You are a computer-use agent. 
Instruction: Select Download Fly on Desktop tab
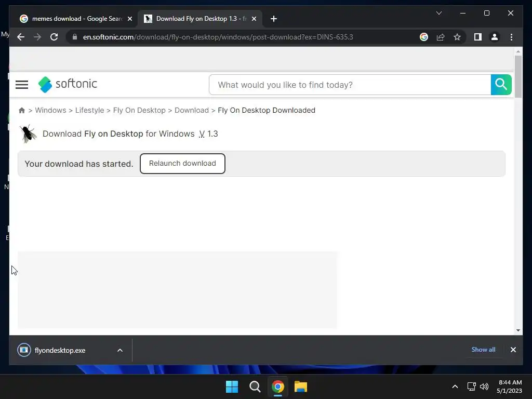pos(199,19)
